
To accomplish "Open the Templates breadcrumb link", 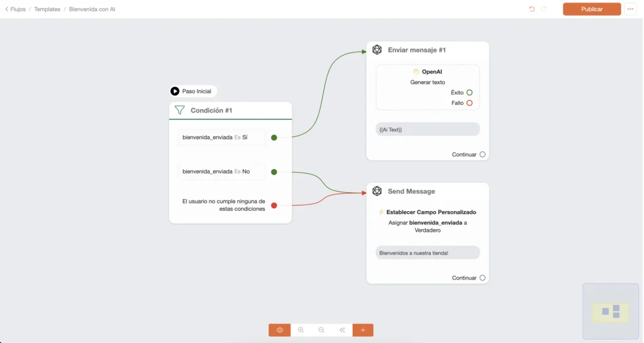I will click(x=47, y=9).
